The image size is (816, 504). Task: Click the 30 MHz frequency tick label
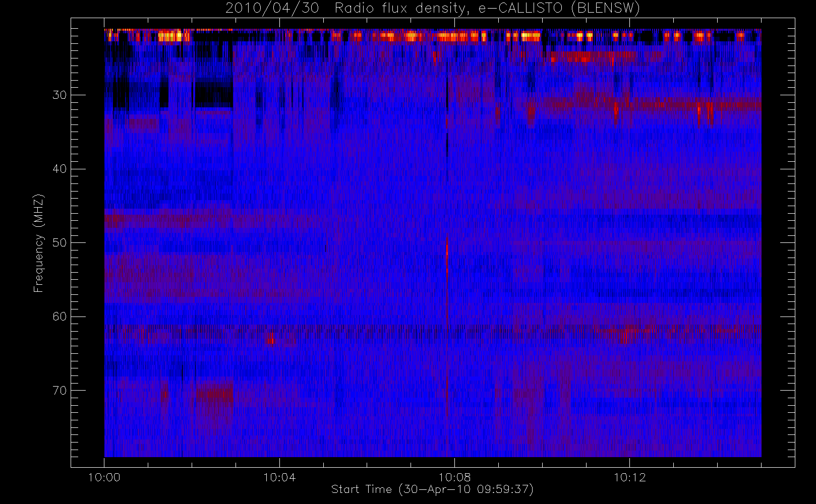click(60, 95)
